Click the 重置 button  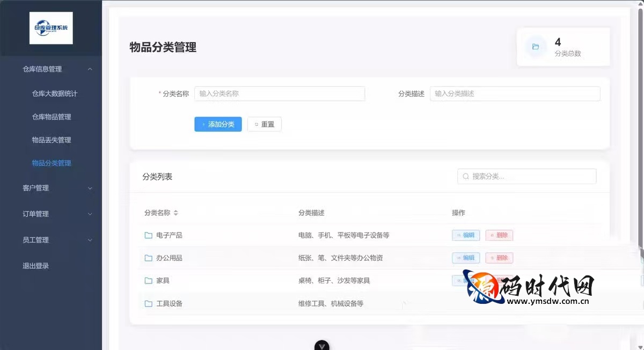[264, 124]
